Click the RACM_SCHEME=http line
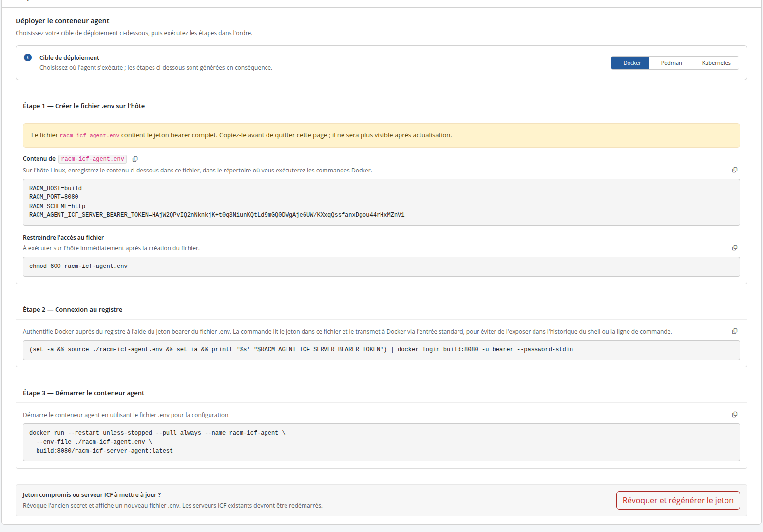Screen dimensions: 763x532 [57, 206]
